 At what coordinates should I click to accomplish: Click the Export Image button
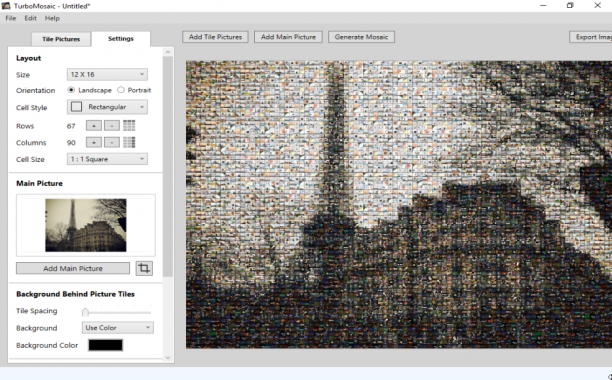(x=591, y=37)
